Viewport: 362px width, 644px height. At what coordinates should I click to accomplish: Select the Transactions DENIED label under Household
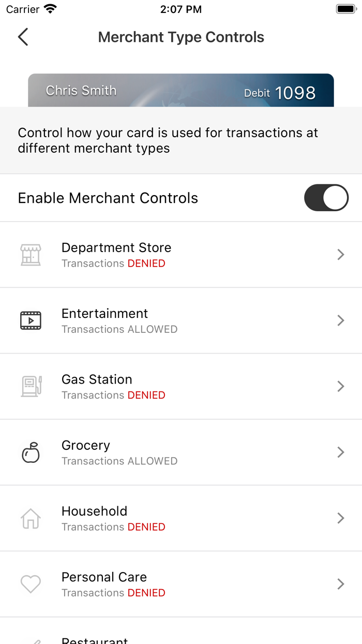(113, 526)
